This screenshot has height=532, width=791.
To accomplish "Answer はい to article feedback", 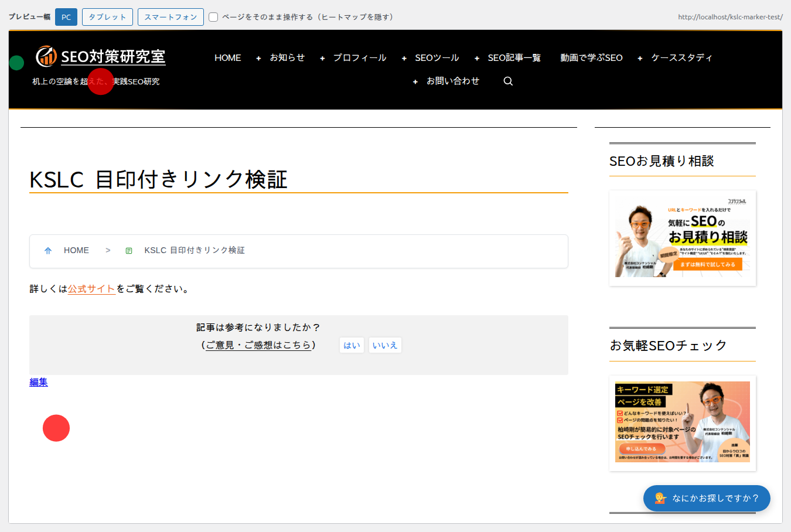I will [x=352, y=345].
